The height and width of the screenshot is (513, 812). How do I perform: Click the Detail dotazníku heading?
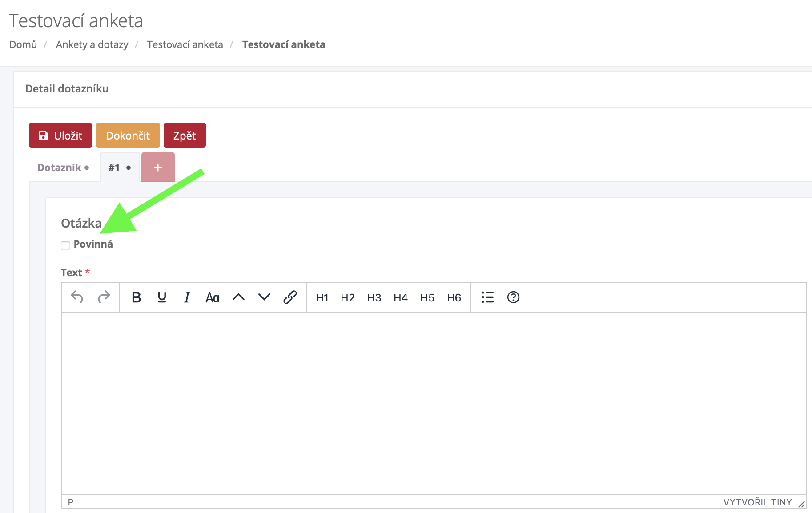(67, 89)
